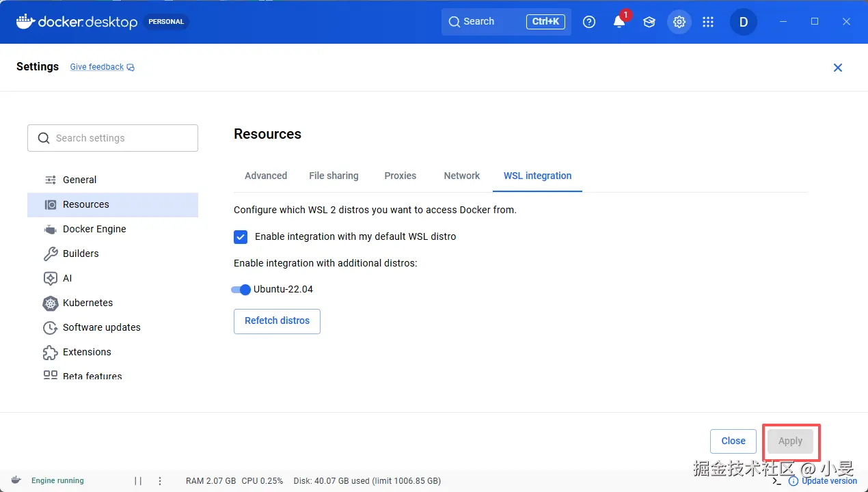Click the Docker Desktop whale logo
868x492 pixels.
pyautogui.click(x=25, y=21)
